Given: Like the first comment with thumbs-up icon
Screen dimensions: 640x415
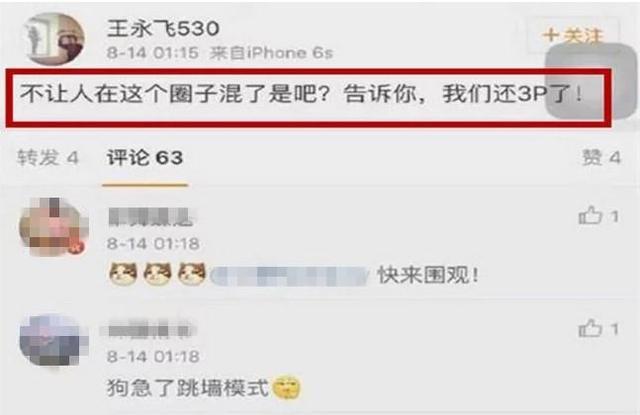Looking at the screenshot, I should (591, 215).
